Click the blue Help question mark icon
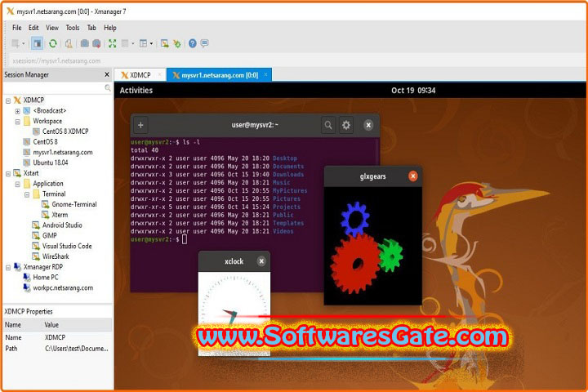The height and width of the screenshot is (392, 588). click(x=193, y=43)
